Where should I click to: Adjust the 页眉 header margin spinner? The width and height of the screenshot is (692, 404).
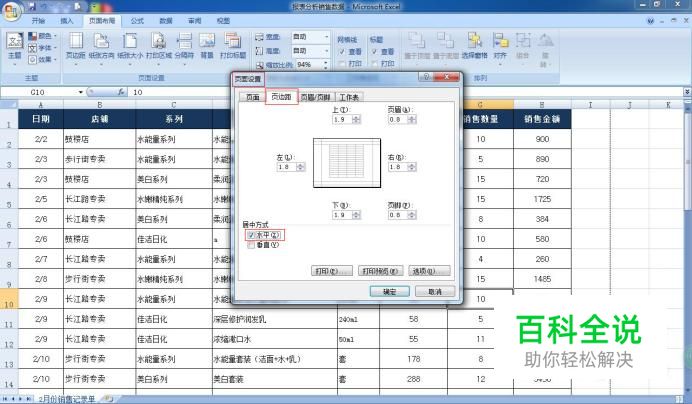[x=412, y=120]
